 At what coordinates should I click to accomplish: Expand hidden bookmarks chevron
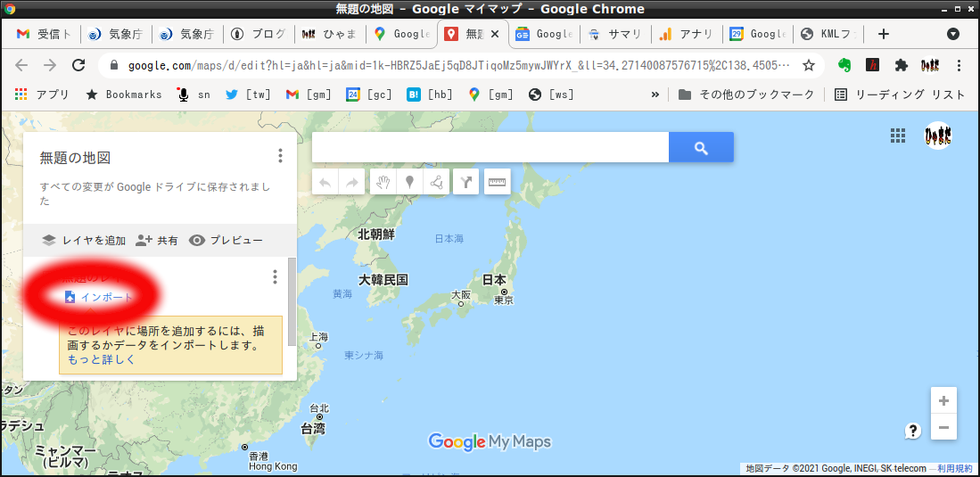point(655,95)
